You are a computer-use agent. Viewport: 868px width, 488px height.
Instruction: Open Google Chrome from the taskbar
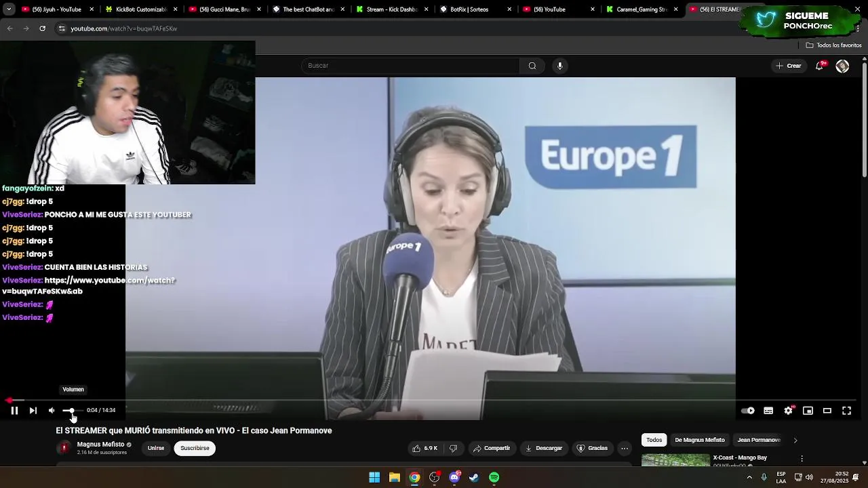tap(414, 477)
